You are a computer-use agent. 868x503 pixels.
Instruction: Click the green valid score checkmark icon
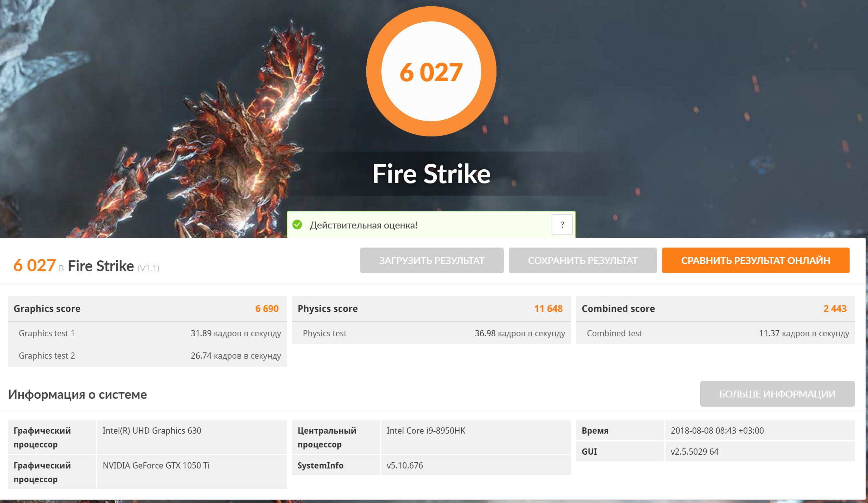[x=297, y=225]
